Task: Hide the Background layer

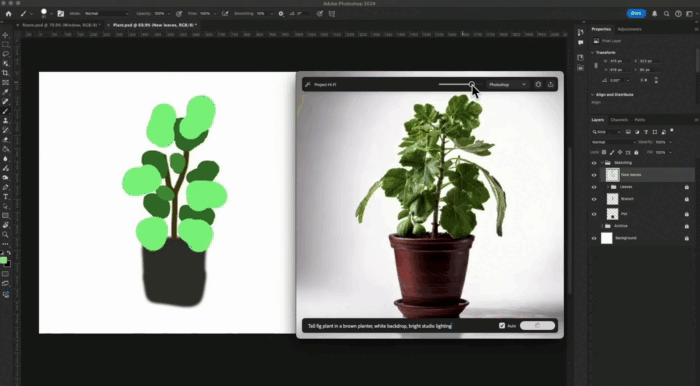Action: click(594, 238)
